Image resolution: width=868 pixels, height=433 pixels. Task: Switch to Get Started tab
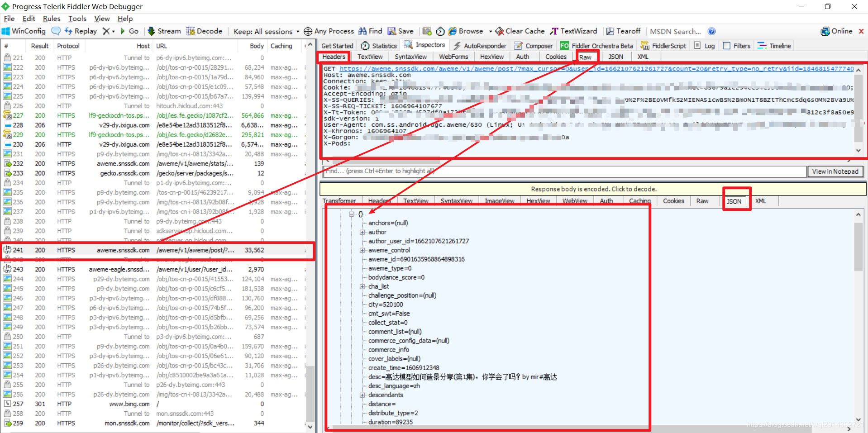coord(337,46)
